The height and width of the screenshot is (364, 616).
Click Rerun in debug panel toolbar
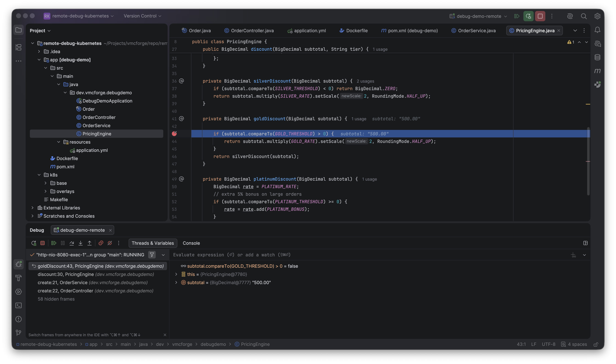[34, 243]
